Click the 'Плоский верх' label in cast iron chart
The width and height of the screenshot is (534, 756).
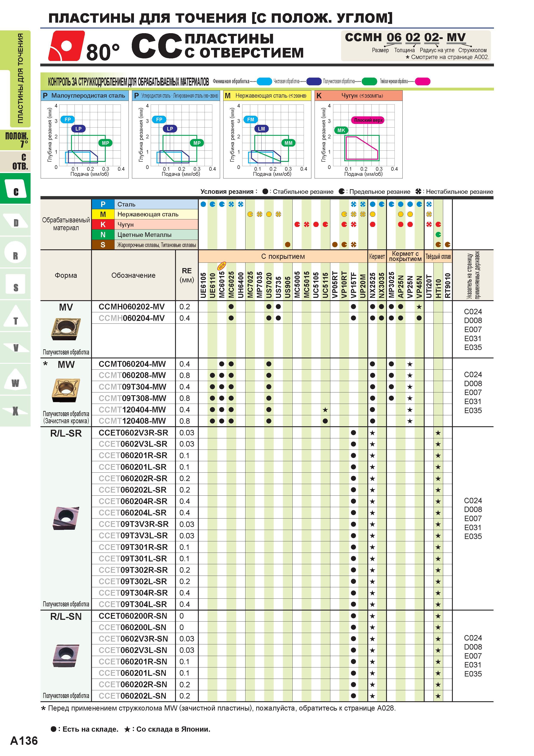(x=368, y=120)
